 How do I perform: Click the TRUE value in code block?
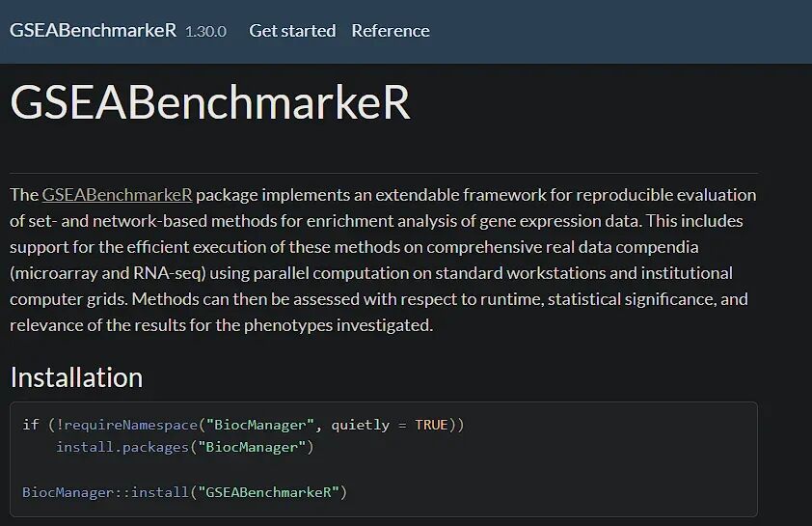[431, 425]
